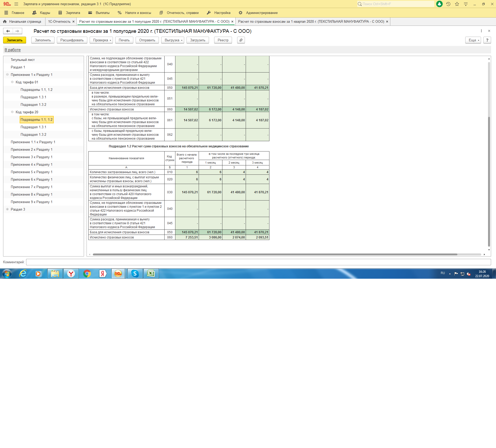Select Раздел 1 in the tree
496x448 pixels.
pos(18,67)
